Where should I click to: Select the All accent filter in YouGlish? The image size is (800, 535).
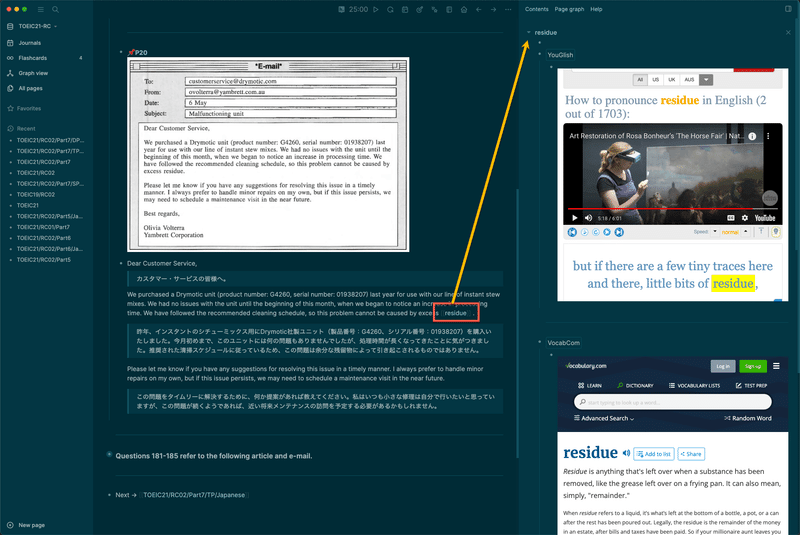coord(640,80)
